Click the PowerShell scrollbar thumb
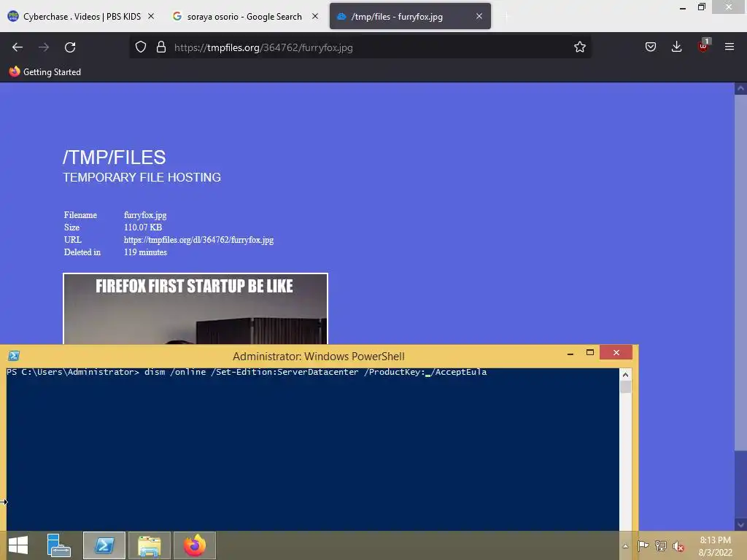Screen dimensions: 747x560 (x=625, y=386)
